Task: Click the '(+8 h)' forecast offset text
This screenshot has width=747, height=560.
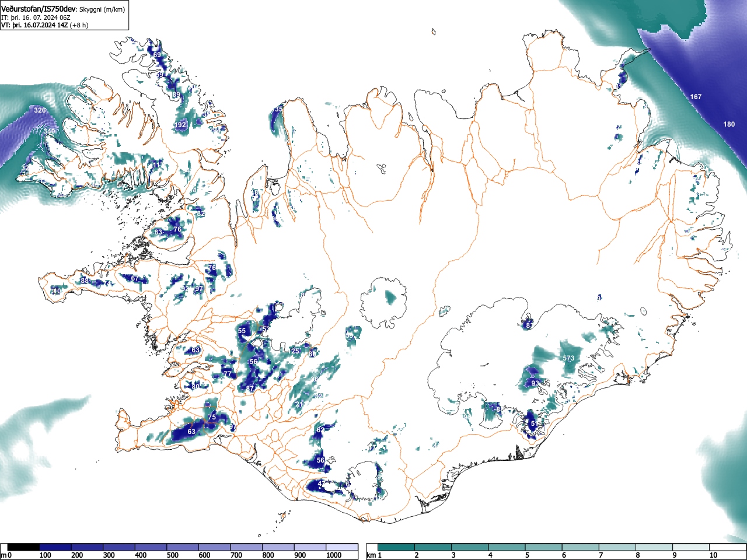Action: (79, 25)
